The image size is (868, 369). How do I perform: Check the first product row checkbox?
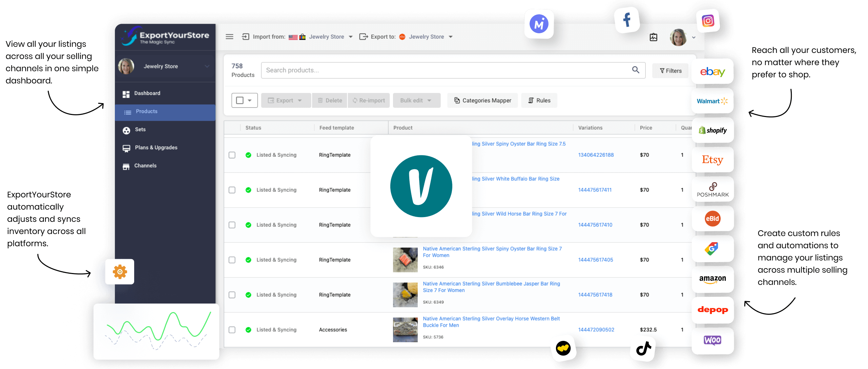232,155
